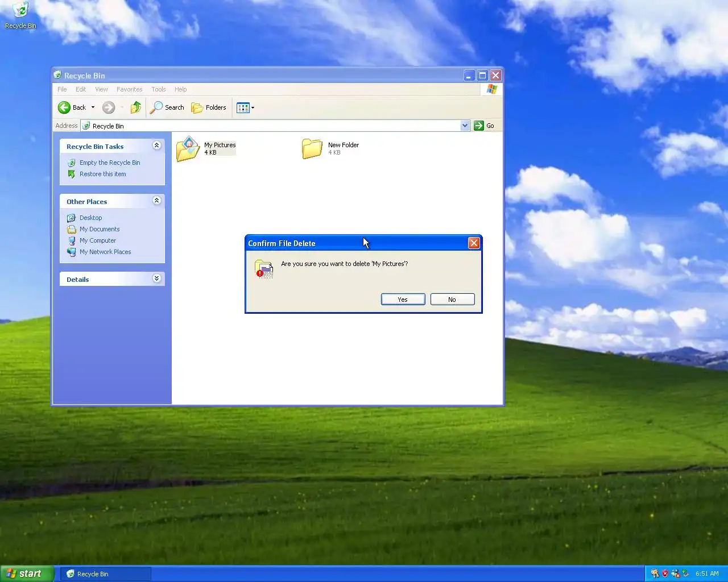Expand the address bar dropdown

coord(465,126)
